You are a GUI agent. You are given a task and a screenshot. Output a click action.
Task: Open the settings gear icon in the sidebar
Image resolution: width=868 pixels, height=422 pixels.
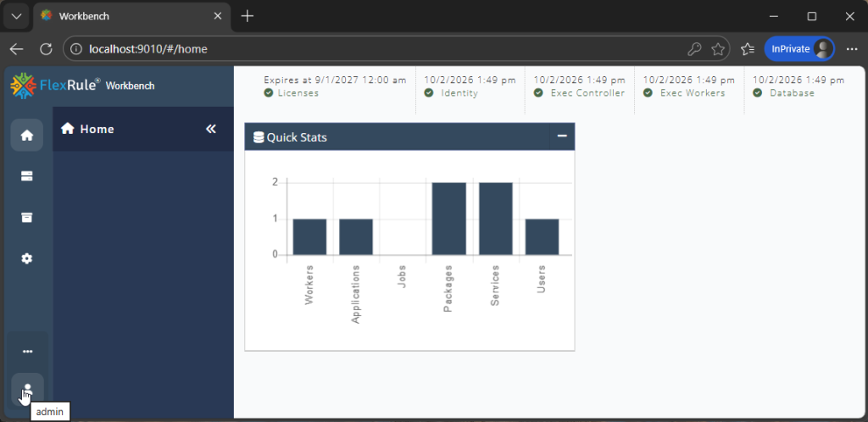click(x=26, y=258)
